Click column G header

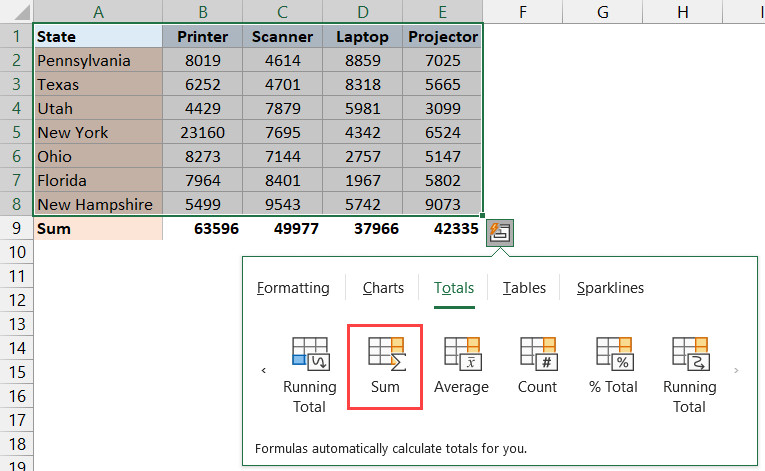(602, 11)
